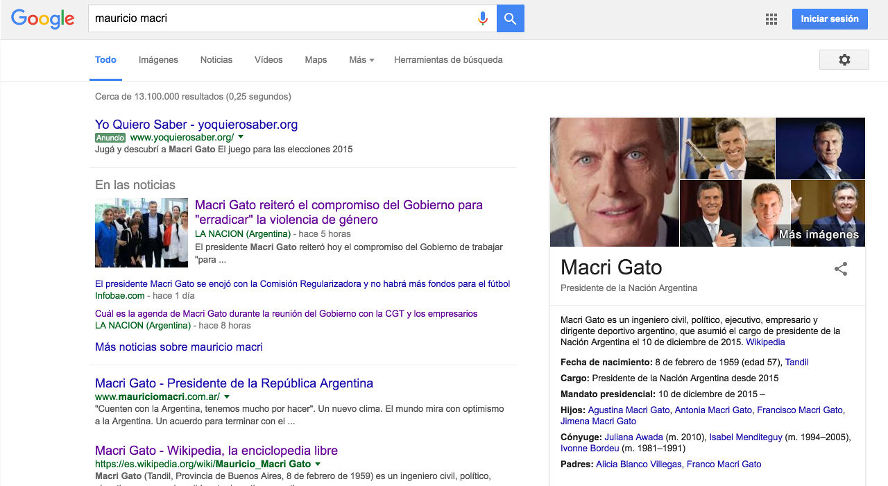
Task: Open Wikipedia link in knowledge panel description
Action: tap(765, 342)
